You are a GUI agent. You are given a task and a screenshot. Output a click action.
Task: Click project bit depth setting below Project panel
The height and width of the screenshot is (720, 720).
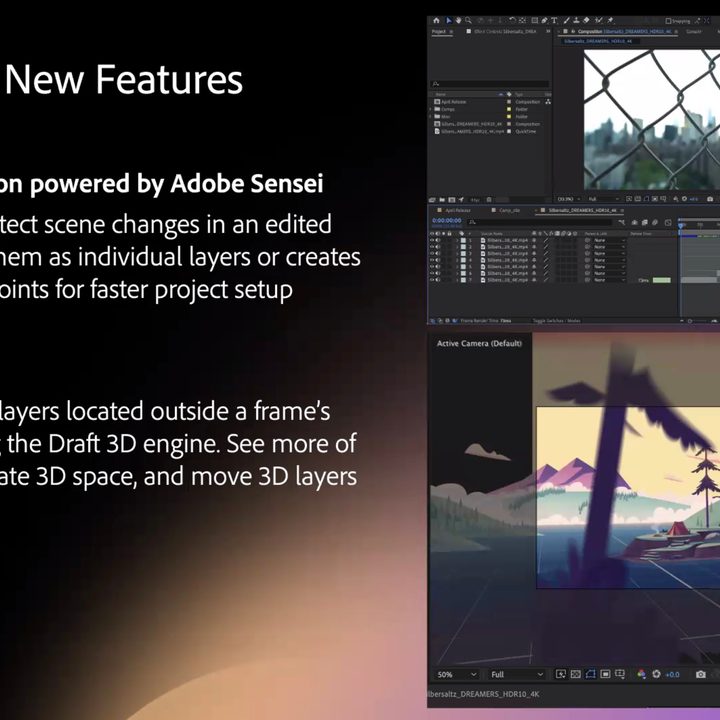pyautogui.click(x=475, y=200)
